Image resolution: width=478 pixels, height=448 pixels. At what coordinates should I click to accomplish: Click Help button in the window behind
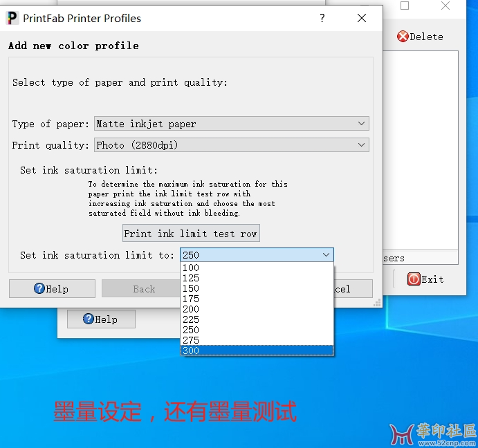click(101, 319)
